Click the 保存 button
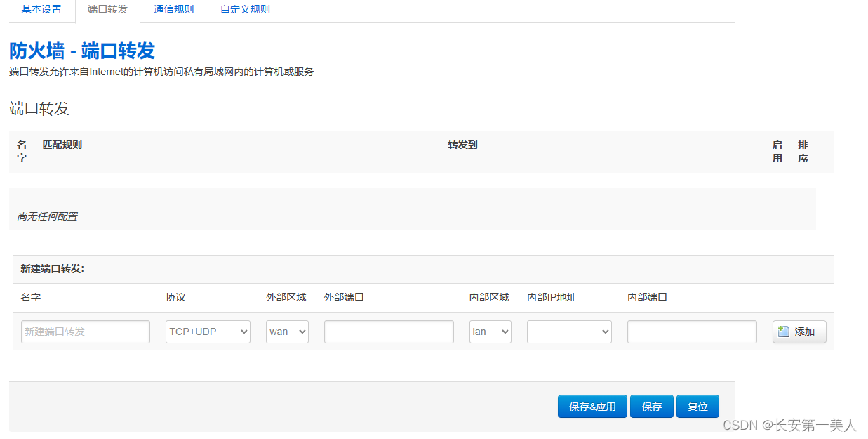 click(x=651, y=407)
